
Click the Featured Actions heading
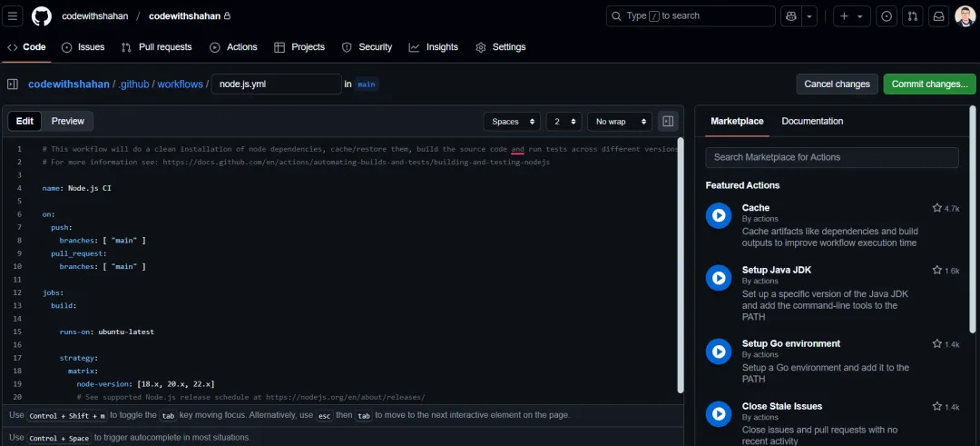[742, 185]
